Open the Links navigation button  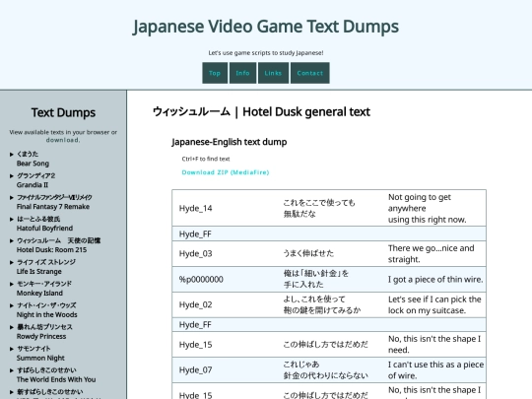273,73
